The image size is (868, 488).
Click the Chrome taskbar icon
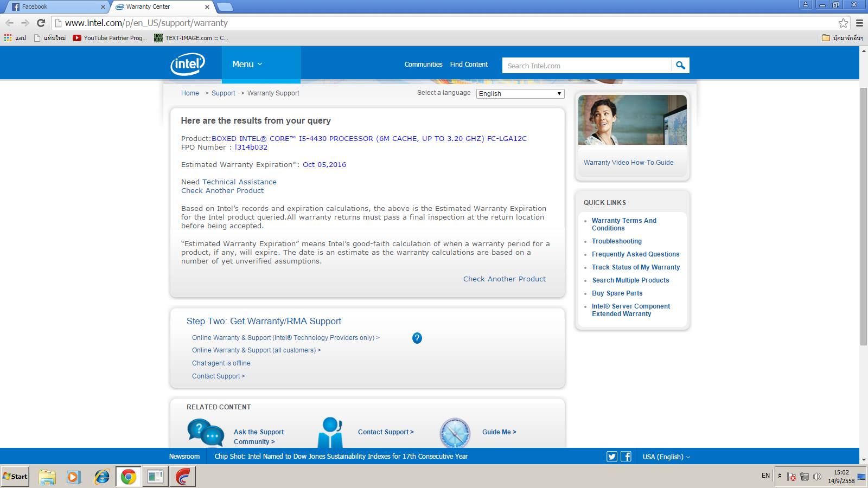(x=129, y=477)
